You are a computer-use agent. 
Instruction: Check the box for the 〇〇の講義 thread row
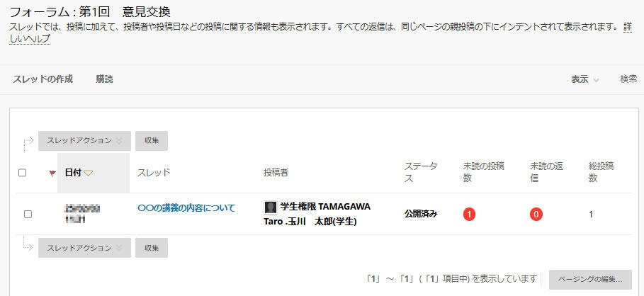click(x=28, y=214)
